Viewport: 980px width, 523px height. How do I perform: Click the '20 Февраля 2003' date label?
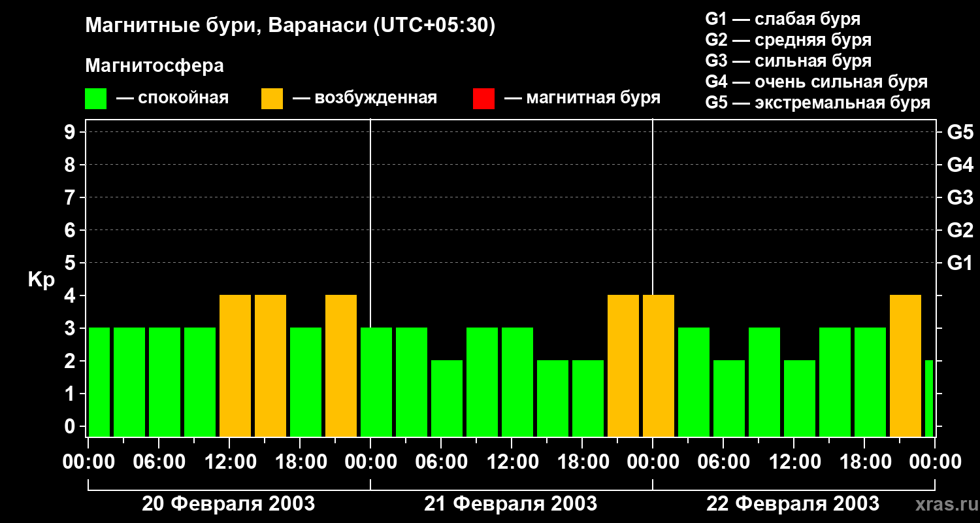[x=229, y=504]
